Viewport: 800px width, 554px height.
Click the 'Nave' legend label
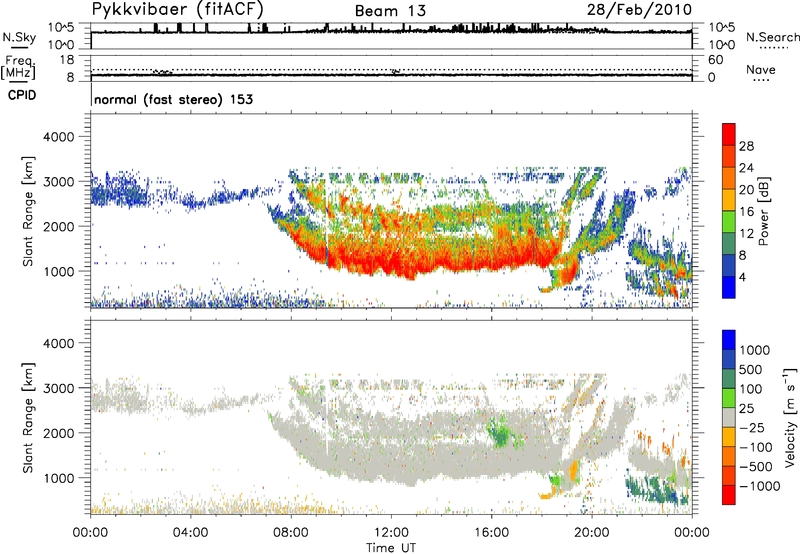tap(761, 70)
